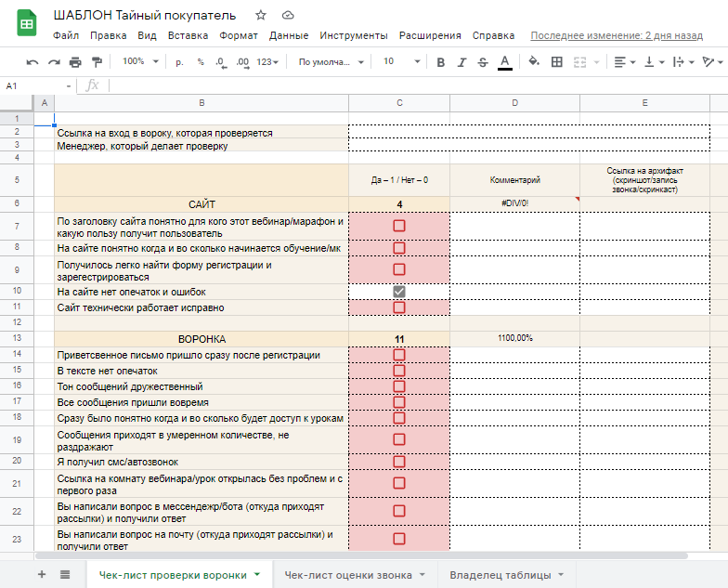Open the text rotation options

pos(713,61)
